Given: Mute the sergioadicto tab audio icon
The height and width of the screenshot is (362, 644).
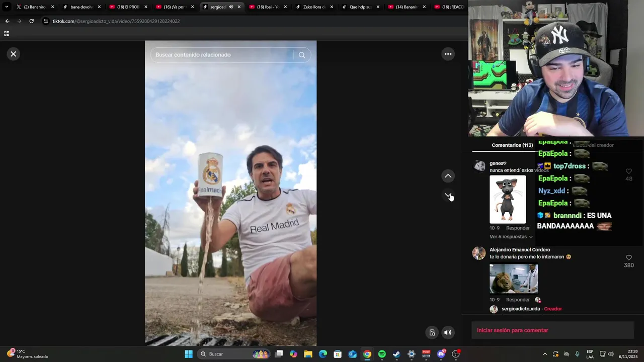Looking at the screenshot, I should coord(231,7).
